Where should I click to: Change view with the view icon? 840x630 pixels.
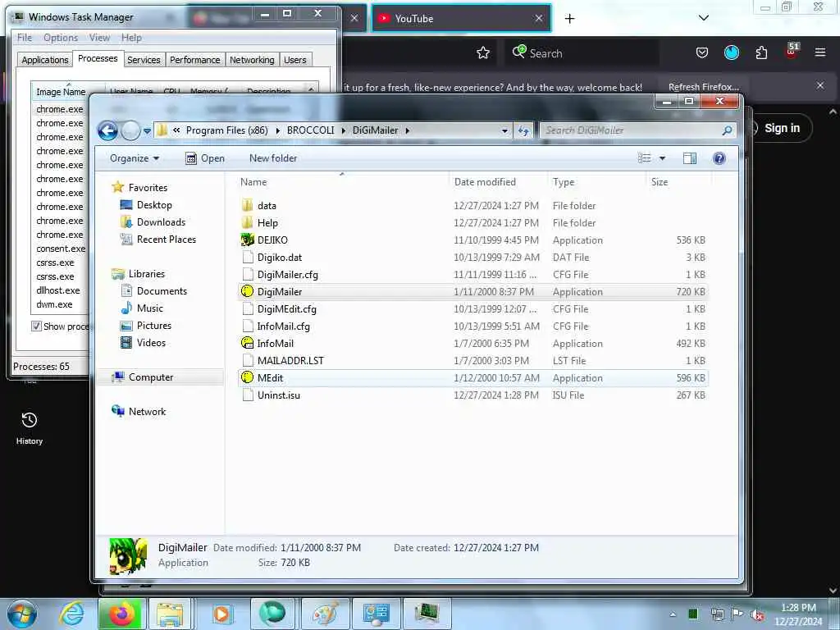[645, 158]
